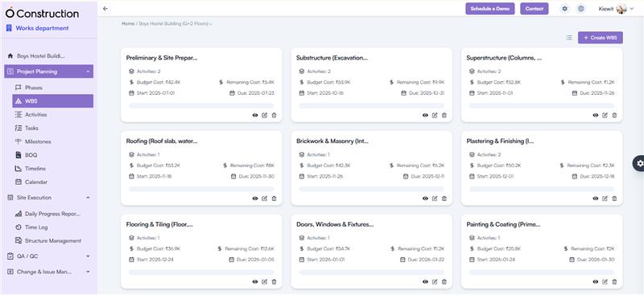Viewport: 644px width, 295px height.
Task: Click the Contact button
Action: [535, 9]
